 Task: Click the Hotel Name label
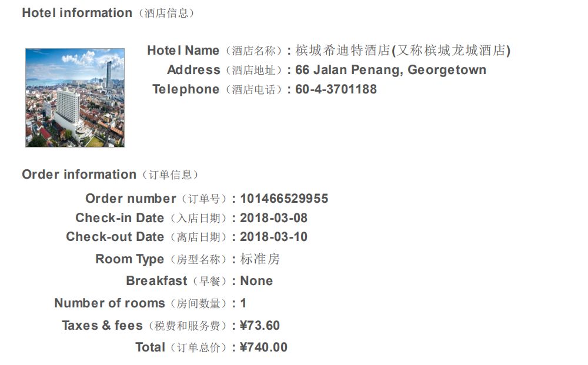click(183, 51)
